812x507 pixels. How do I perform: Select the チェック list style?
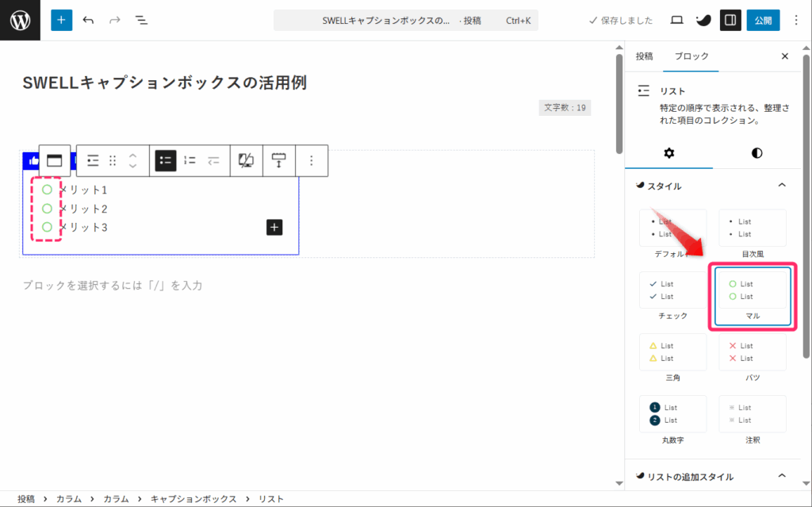click(672, 296)
